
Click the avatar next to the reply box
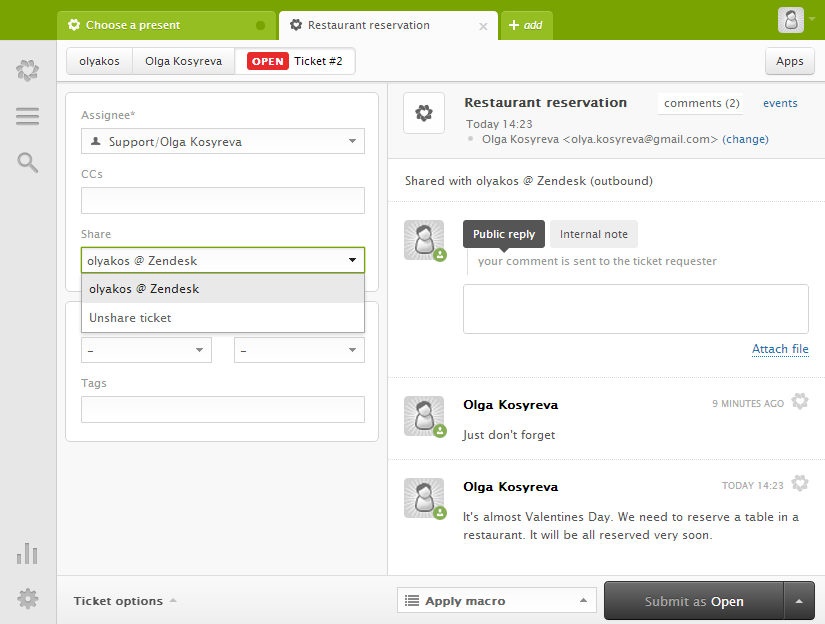click(x=424, y=240)
